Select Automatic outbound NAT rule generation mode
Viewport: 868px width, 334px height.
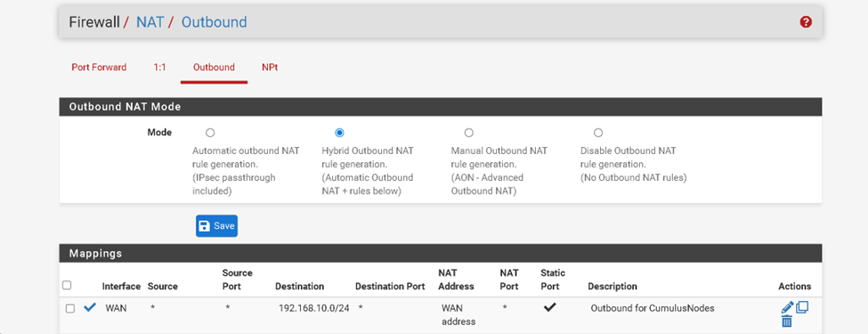click(210, 133)
